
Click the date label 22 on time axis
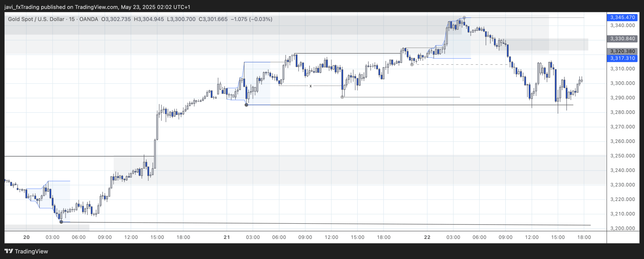point(427,237)
